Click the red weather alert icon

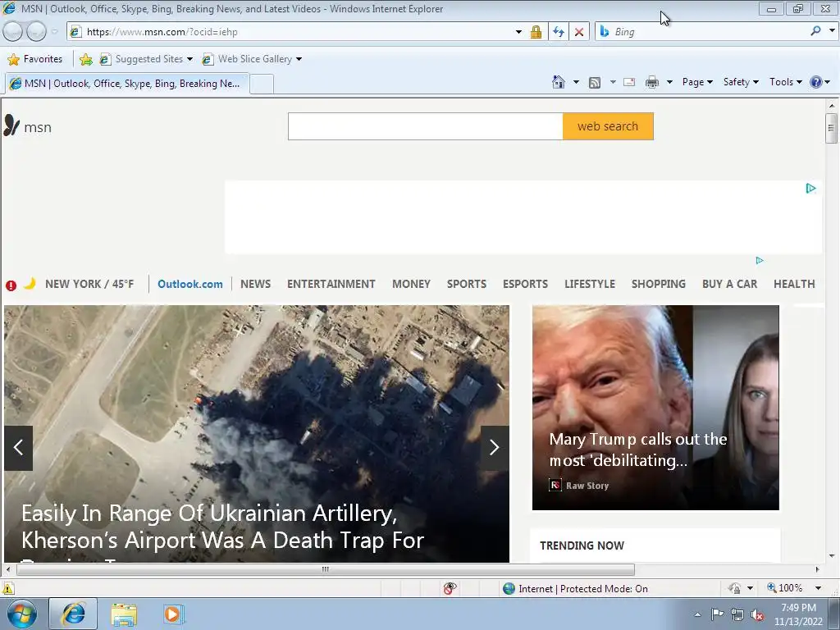[x=11, y=285]
